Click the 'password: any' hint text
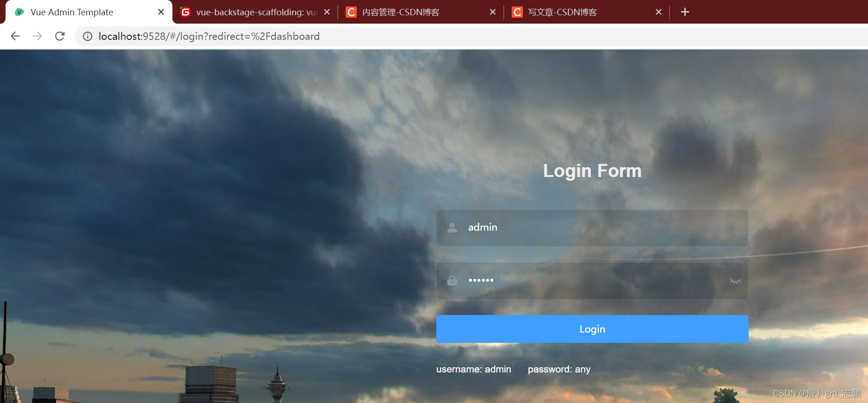Screen dimensions: 868x403 (559, 369)
